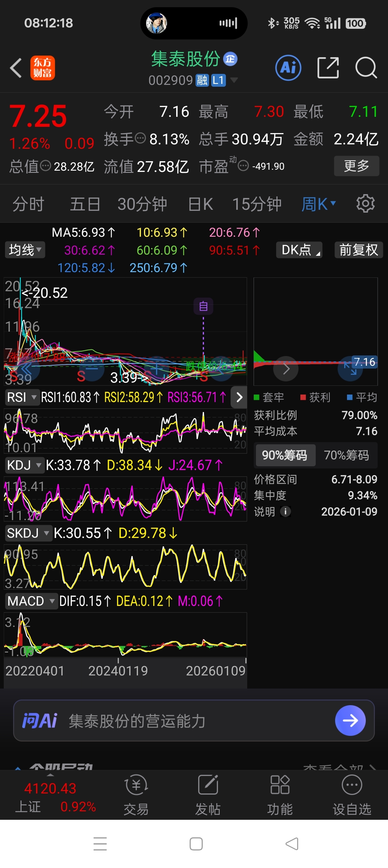Tap the 集泰股份 stock title
The width and height of the screenshot is (388, 868).
(186, 59)
